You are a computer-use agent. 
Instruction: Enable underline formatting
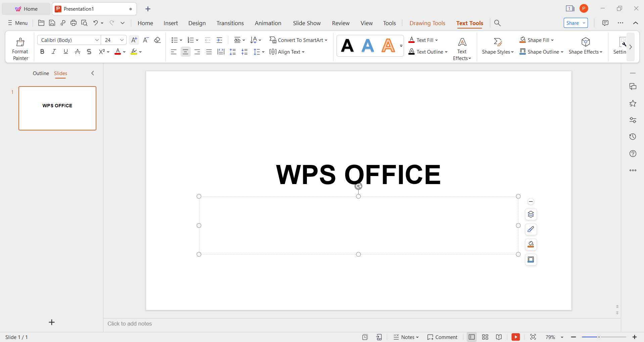(65, 52)
